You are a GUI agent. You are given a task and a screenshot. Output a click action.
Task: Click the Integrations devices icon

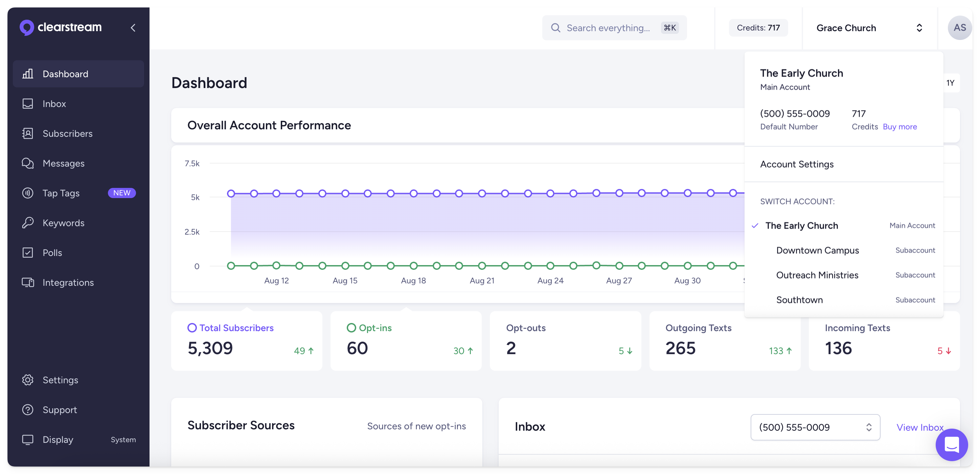(x=28, y=282)
